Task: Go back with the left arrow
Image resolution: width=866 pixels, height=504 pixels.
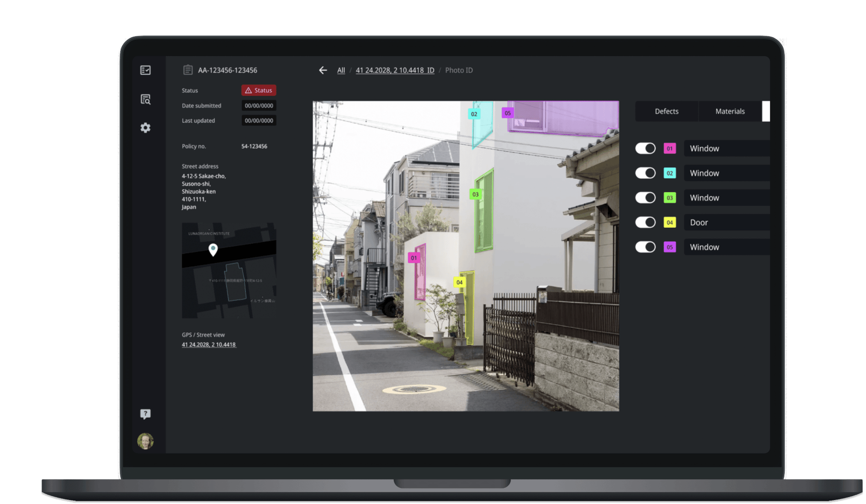Action: point(323,70)
